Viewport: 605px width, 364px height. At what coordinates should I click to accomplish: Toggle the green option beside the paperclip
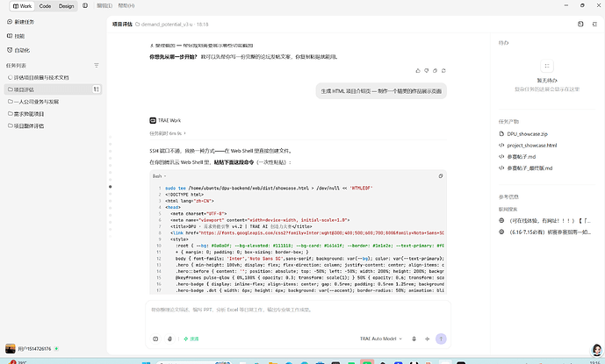click(191, 339)
